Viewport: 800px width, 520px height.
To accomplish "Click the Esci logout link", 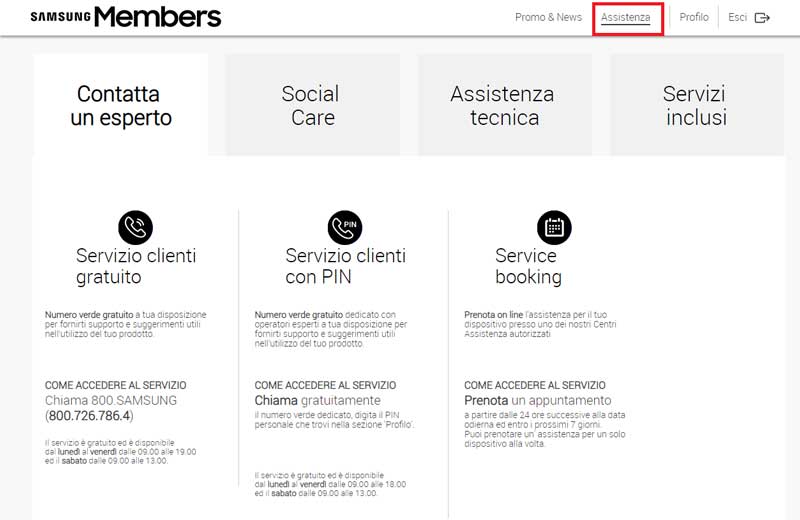I will [737, 17].
